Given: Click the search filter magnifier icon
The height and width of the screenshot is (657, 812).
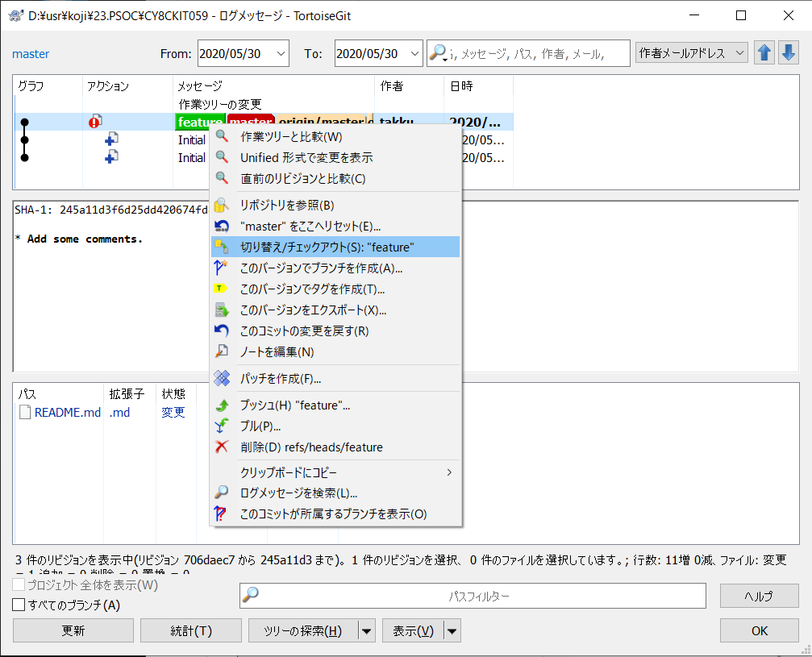Looking at the screenshot, I should 437,53.
